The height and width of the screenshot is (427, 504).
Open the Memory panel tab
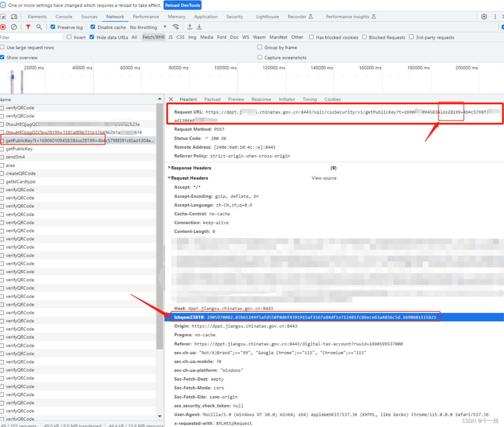177,17
